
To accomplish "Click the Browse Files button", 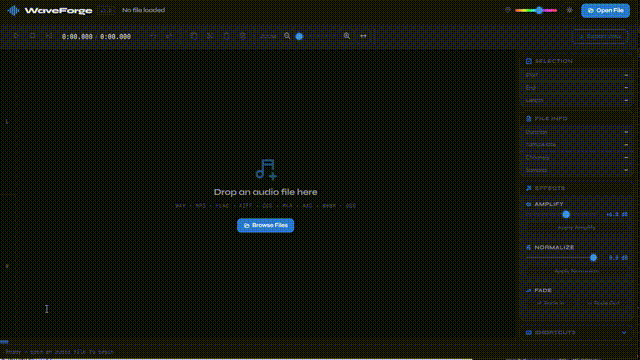I will (x=265, y=225).
